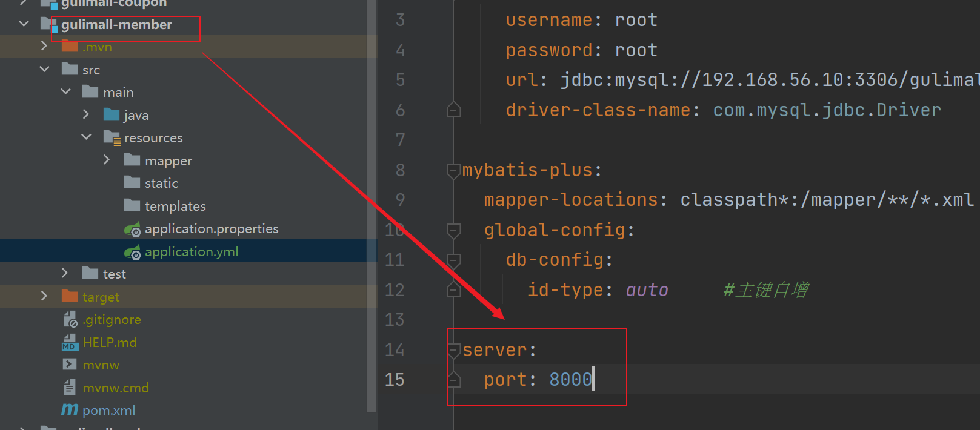Screen dimensions: 980x430
Task: Select the target folder label
Action: click(x=101, y=297)
